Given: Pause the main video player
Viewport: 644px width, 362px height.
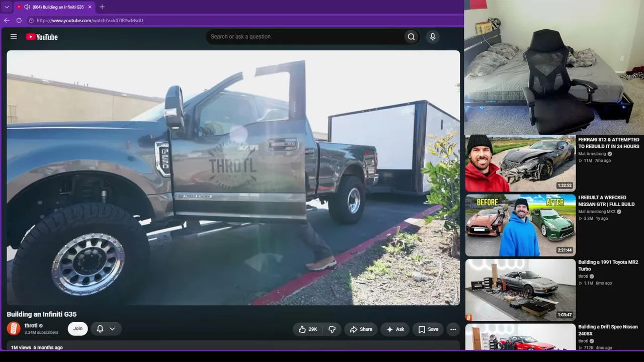Looking at the screenshot, I should pos(233,177).
